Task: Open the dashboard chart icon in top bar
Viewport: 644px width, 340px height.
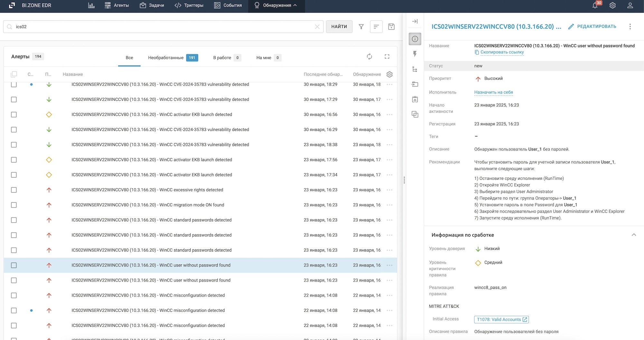Action: [91, 5]
